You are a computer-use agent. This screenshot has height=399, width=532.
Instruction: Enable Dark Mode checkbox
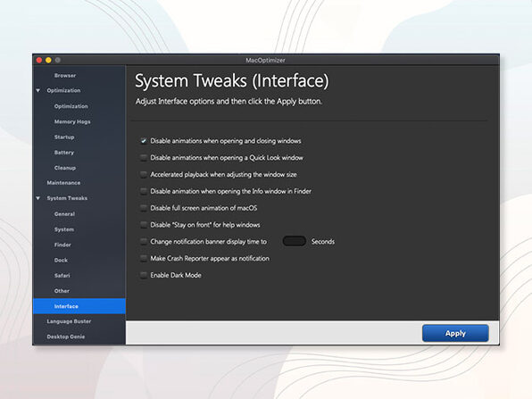point(144,275)
